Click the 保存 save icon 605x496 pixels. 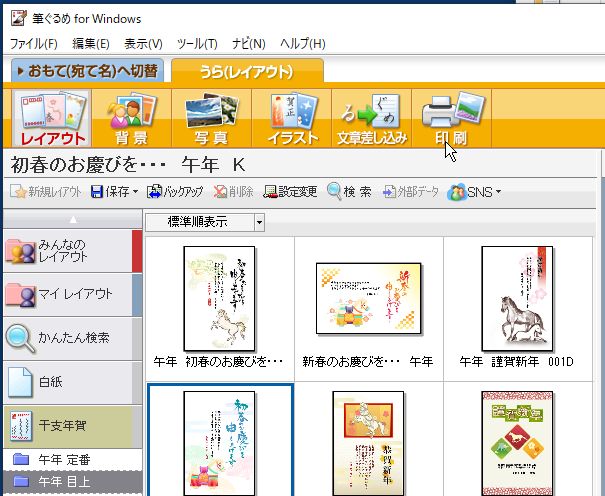96,192
